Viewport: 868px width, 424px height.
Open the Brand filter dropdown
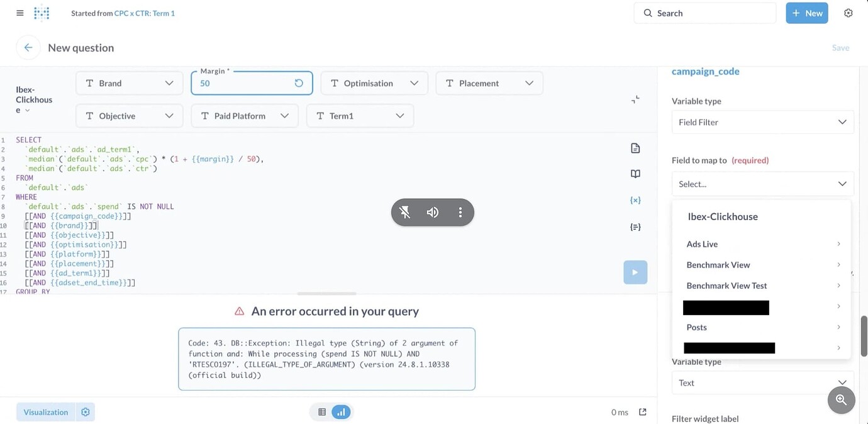[129, 83]
